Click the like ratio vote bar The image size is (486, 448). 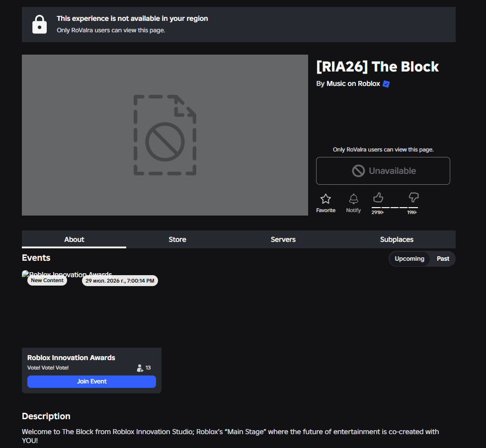[395, 207]
